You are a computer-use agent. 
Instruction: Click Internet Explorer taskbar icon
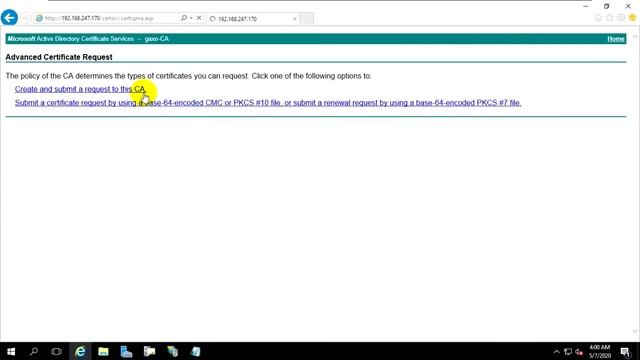click(x=80, y=351)
